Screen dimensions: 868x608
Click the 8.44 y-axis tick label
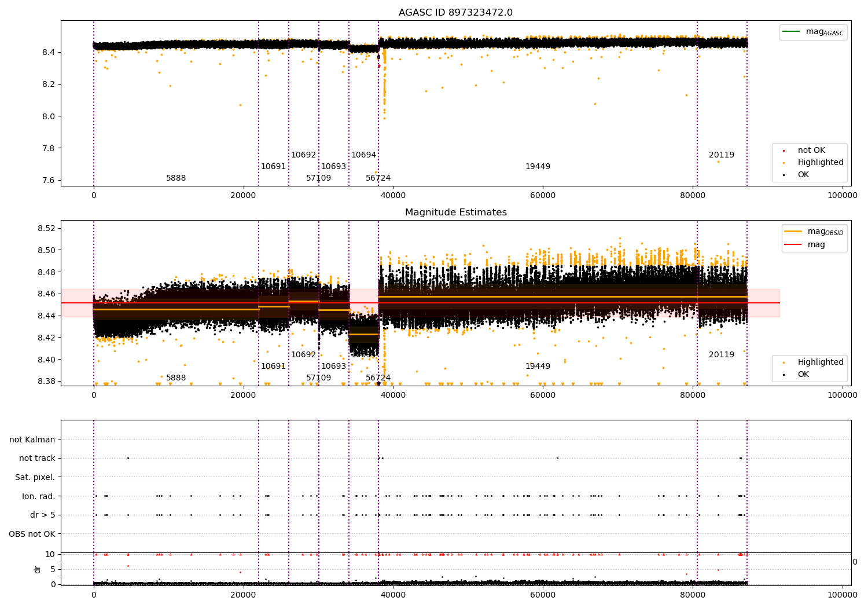[46, 316]
